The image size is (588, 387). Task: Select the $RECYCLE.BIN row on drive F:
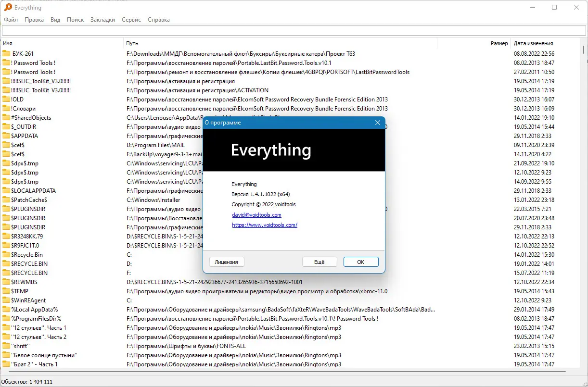pyautogui.click(x=291, y=273)
